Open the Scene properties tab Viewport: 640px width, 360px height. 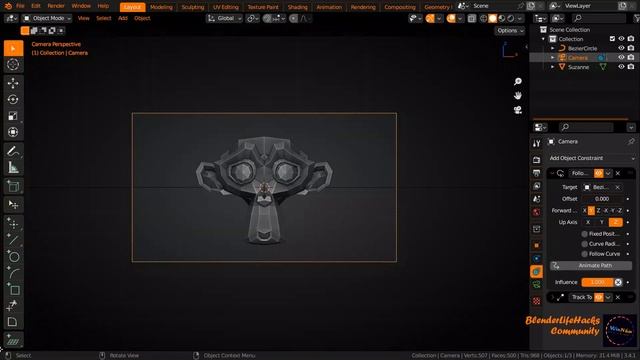point(536,199)
